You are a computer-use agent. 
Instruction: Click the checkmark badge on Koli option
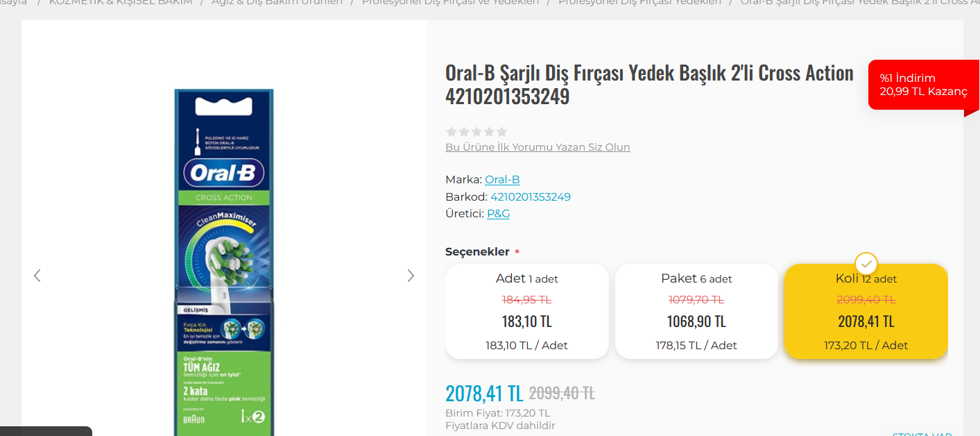click(x=866, y=264)
